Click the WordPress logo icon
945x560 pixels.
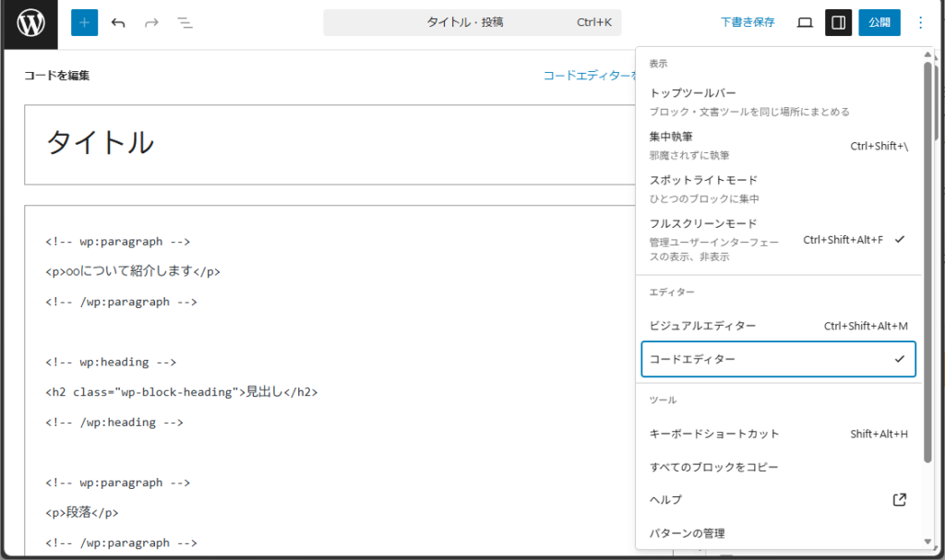[x=30, y=23]
